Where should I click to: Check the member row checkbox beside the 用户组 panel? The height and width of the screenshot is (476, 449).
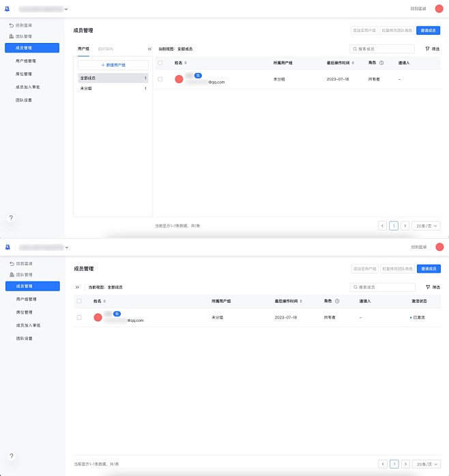(x=160, y=79)
